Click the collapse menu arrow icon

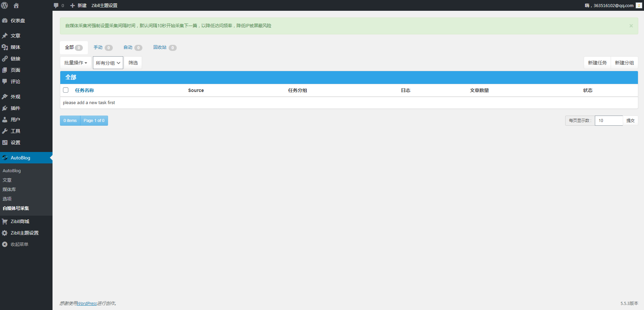tap(5, 244)
